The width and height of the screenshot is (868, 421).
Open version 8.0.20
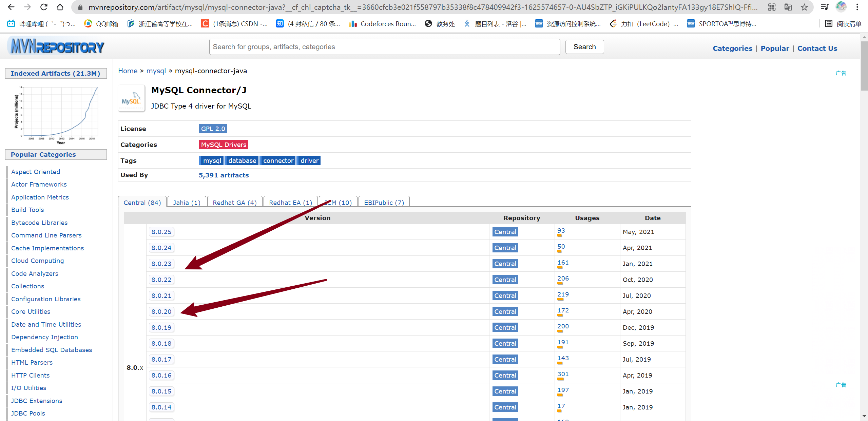[161, 311]
